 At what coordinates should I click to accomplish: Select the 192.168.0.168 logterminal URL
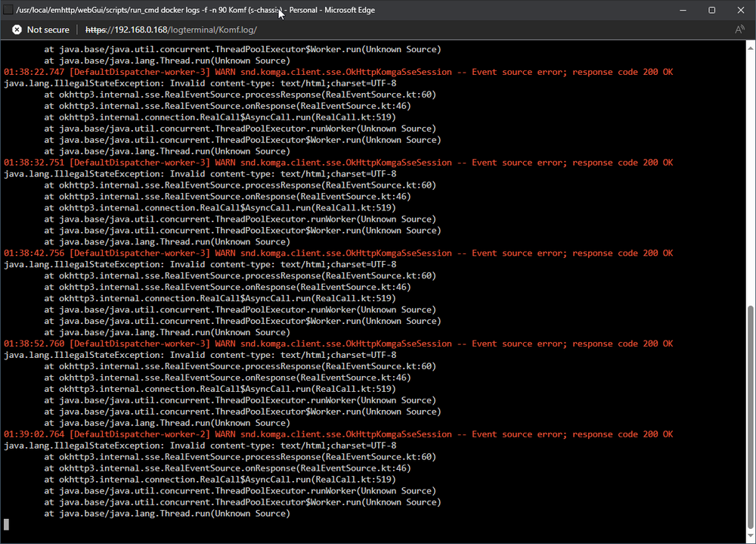pos(171,30)
